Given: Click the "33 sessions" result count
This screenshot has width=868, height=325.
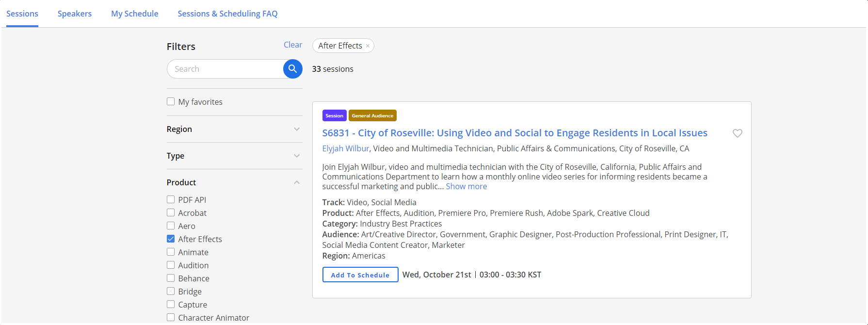Looking at the screenshot, I should click(333, 69).
